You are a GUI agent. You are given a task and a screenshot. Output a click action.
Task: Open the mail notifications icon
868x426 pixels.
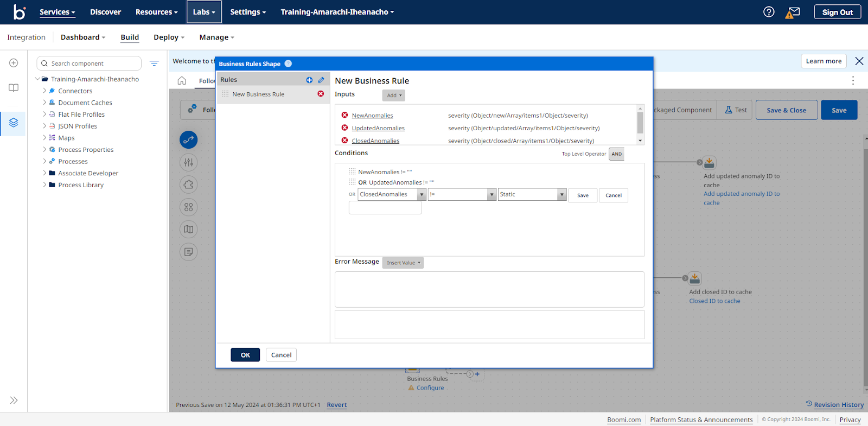793,12
